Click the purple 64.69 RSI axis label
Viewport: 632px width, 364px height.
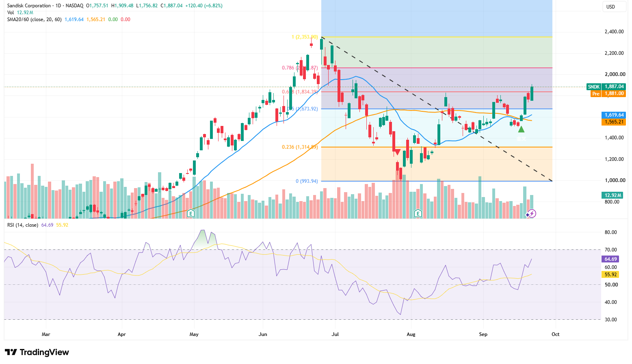(x=610, y=259)
